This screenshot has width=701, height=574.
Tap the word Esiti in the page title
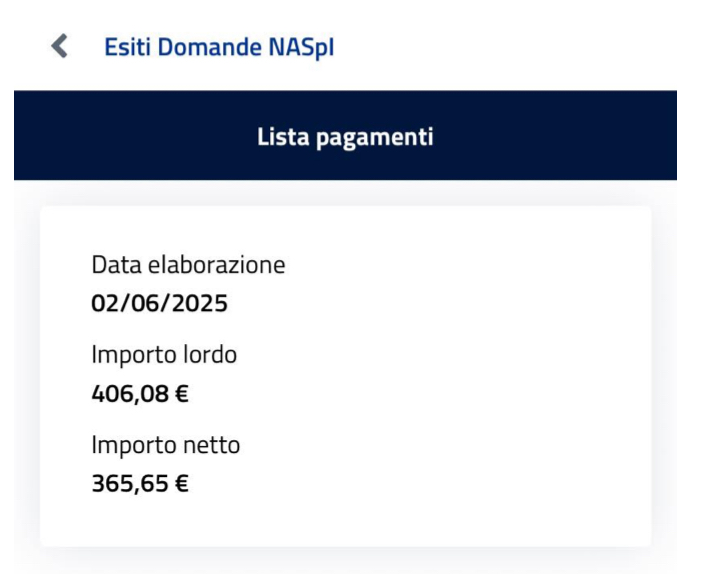click(126, 47)
